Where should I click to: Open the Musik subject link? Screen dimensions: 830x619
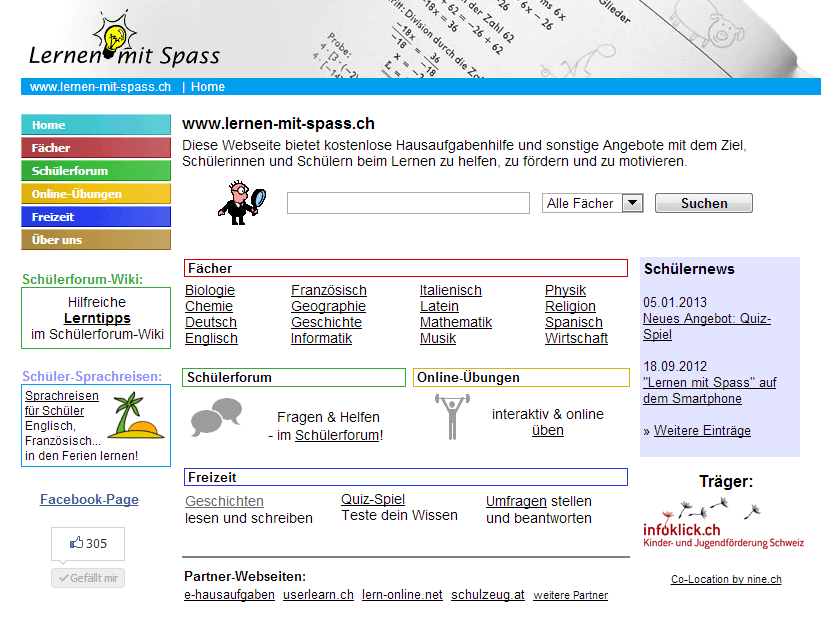438,338
